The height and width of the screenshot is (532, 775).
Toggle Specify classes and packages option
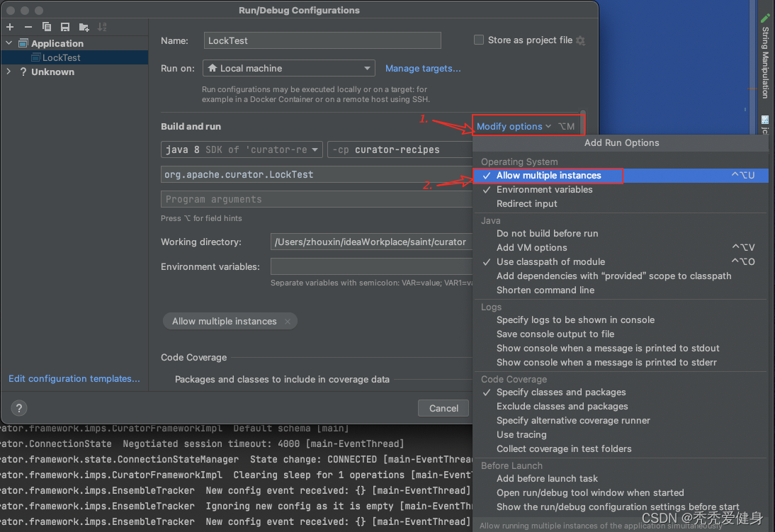tap(621, 392)
